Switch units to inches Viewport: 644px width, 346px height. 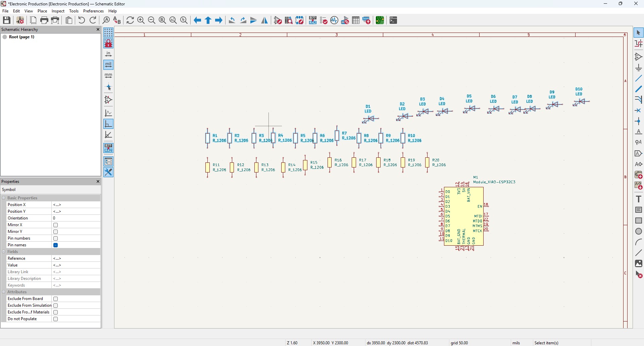pyautogui.click(x=108, y=54)
